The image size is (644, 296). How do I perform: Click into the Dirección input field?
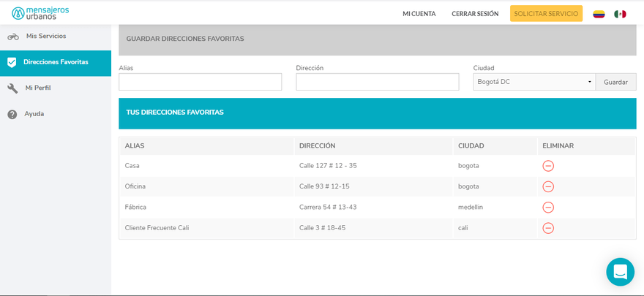pos(377,82)
